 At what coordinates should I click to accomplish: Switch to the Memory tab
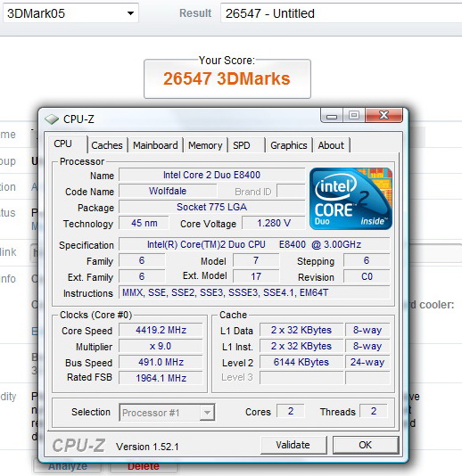coord(205,145)
